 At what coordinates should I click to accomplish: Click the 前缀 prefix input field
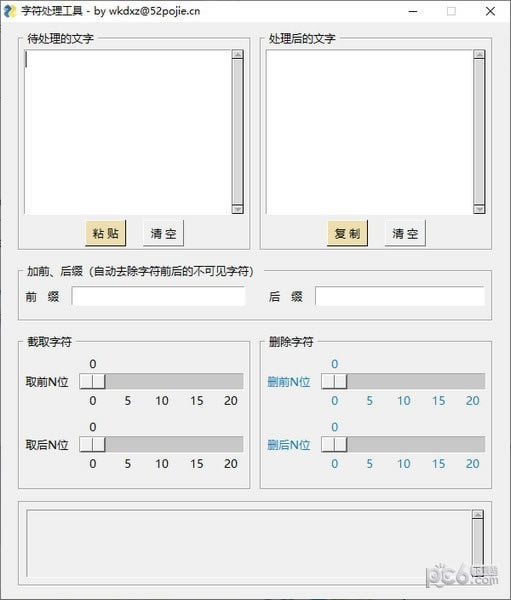[158, 296]
